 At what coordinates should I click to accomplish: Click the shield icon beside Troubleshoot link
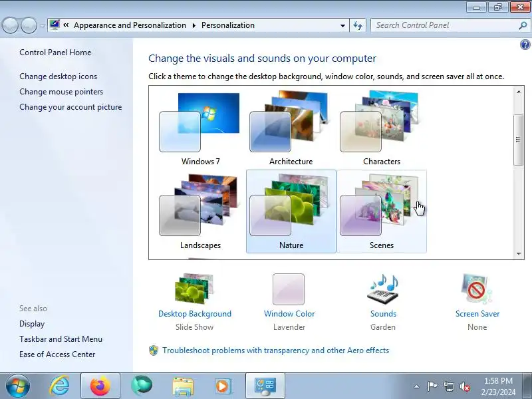pyautogui.click(x=154, y=350)
